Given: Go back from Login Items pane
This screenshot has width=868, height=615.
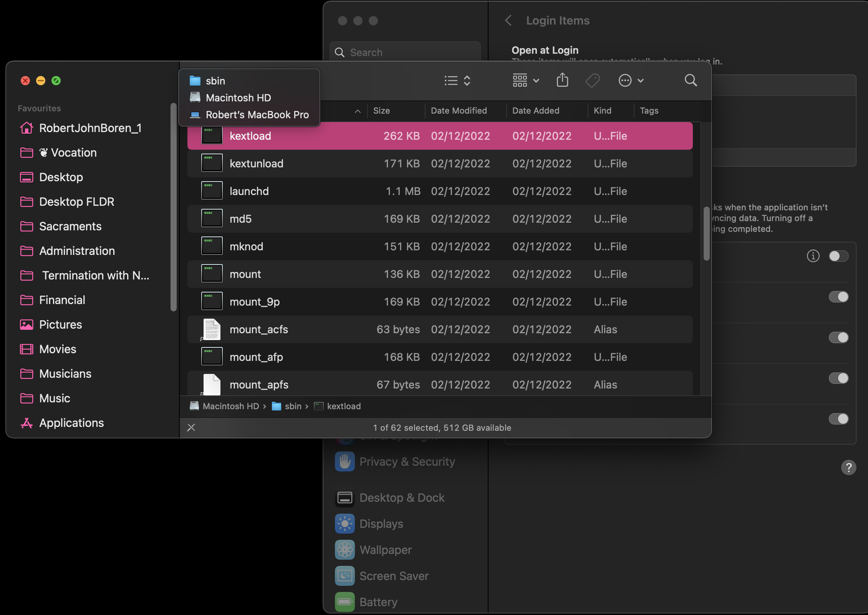Looking at the screenshot, I should (508, 20).
